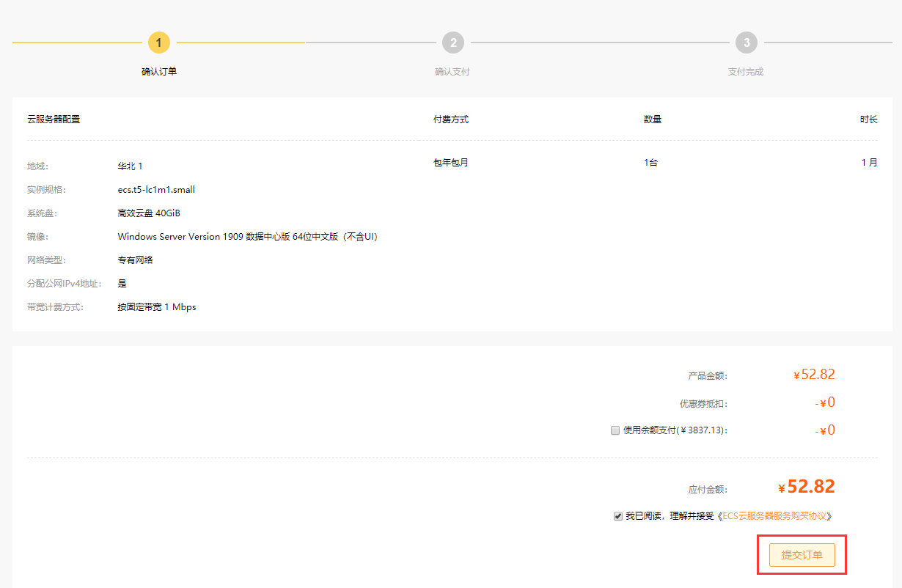Uncheck the 我已阅读 agreement checkbox

pyautogui.click(x=618, y=516)
